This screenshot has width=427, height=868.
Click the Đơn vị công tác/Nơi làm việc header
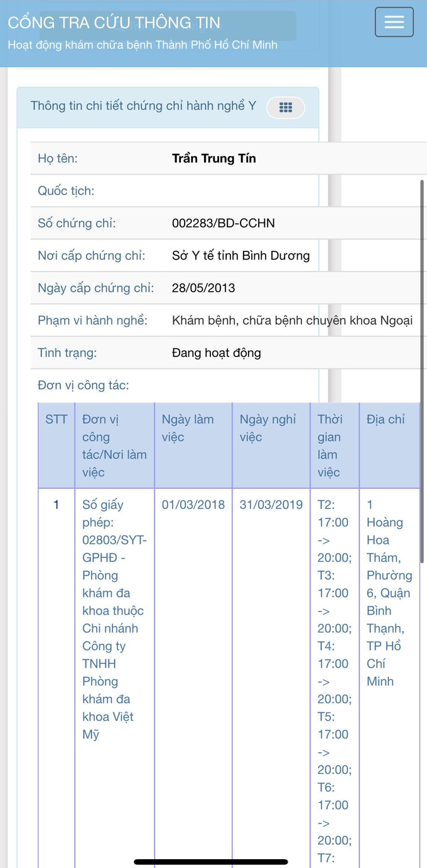pos(115,446)
